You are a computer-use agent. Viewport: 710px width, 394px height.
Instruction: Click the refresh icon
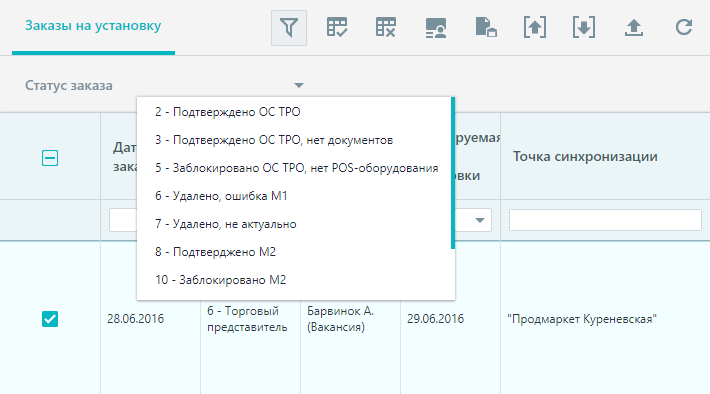point(684,27)
